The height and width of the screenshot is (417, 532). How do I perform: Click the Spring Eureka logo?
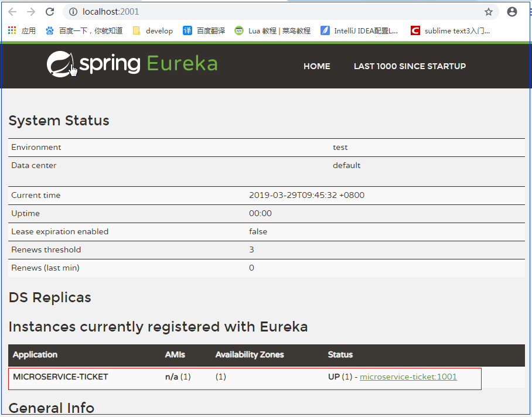[x=132, y=64]
